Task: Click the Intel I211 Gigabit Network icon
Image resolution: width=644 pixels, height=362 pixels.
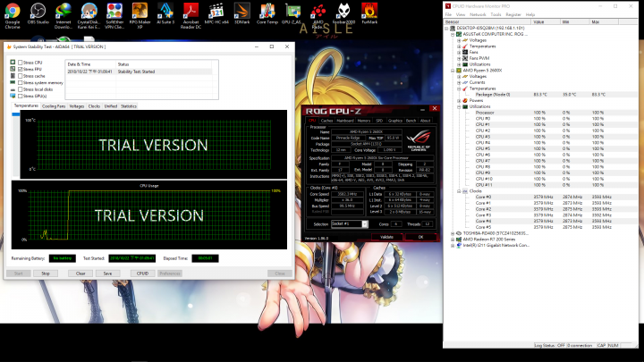Action: (459, 245)
